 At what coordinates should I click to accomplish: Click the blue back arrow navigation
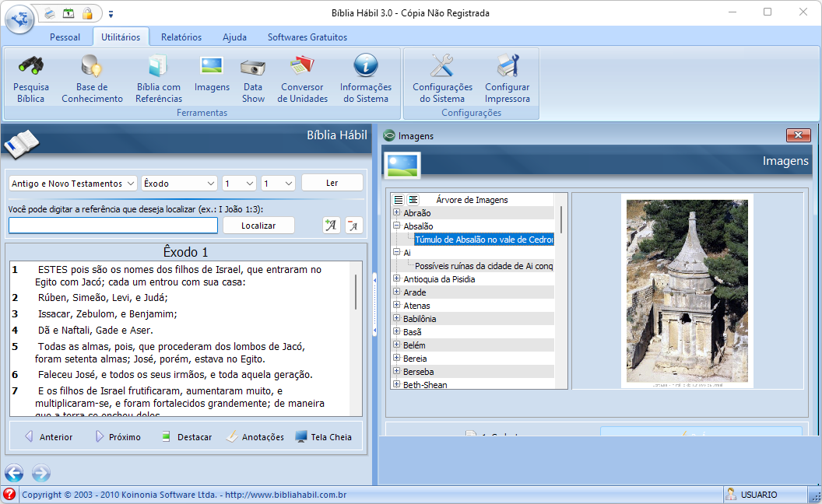pos(14,473)
